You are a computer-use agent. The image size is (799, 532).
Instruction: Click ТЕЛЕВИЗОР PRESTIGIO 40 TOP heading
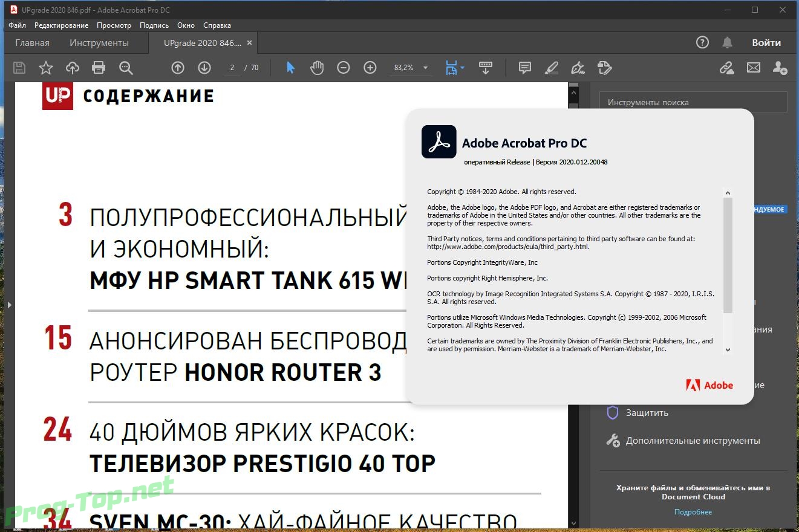coord(263,464)
